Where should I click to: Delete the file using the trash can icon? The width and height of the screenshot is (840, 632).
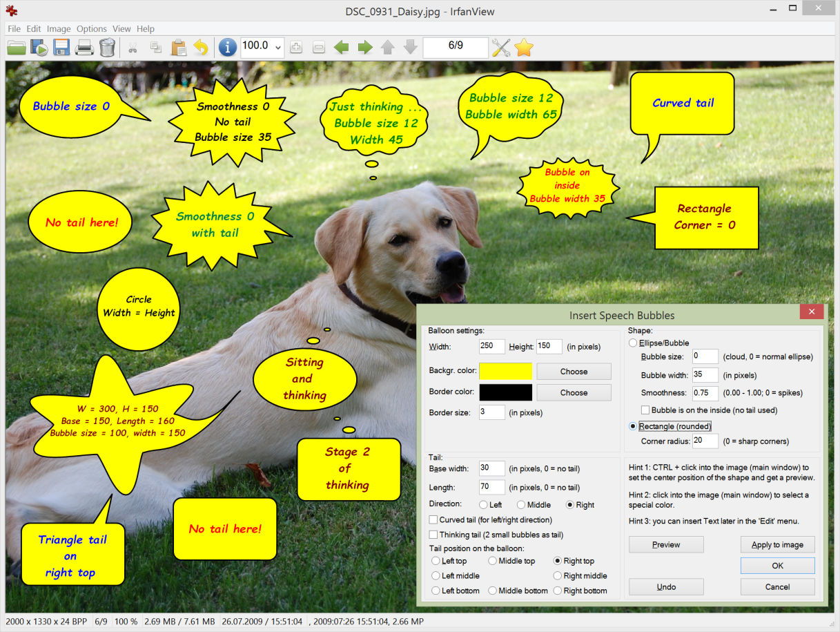click(108, 47)
